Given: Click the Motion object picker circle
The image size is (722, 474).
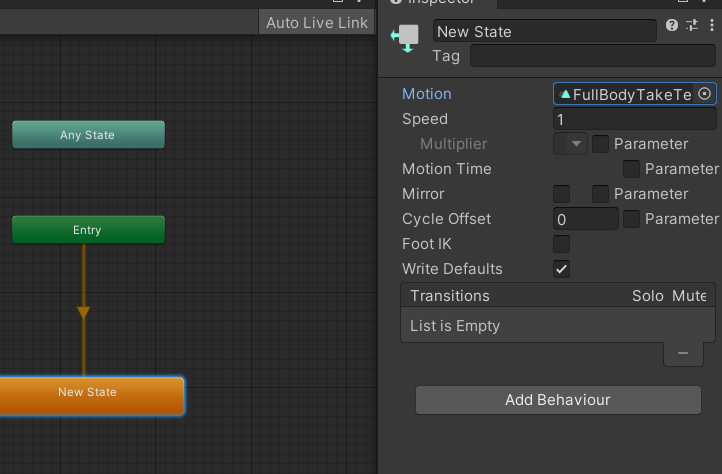Looking at the screenshot, I should (704, 94).
